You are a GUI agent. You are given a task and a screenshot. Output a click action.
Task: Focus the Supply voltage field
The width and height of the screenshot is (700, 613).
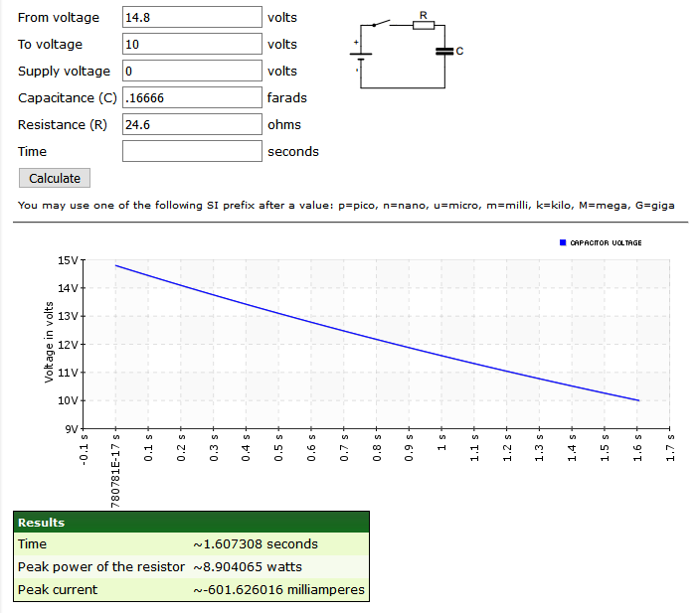[x=191, y=72]
